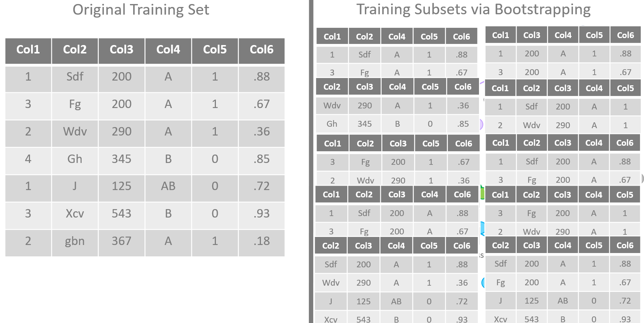
Task: Click the vertical gray divider bar
Action: (x=311, y=161)
